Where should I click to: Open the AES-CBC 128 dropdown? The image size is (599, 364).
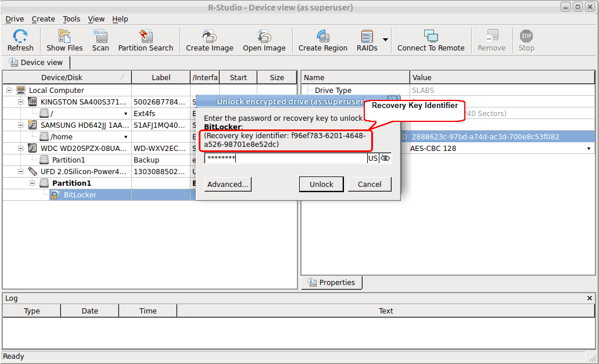pyautogui.click(x=589, y=149)
